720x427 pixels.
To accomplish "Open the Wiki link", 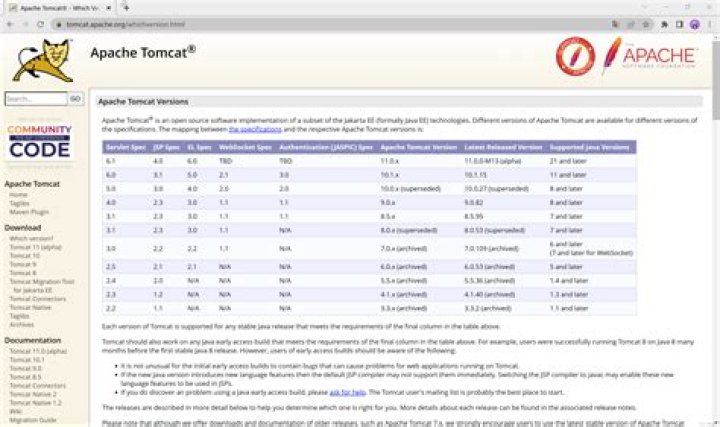I will pyautogui.click(x=16, y=411).
